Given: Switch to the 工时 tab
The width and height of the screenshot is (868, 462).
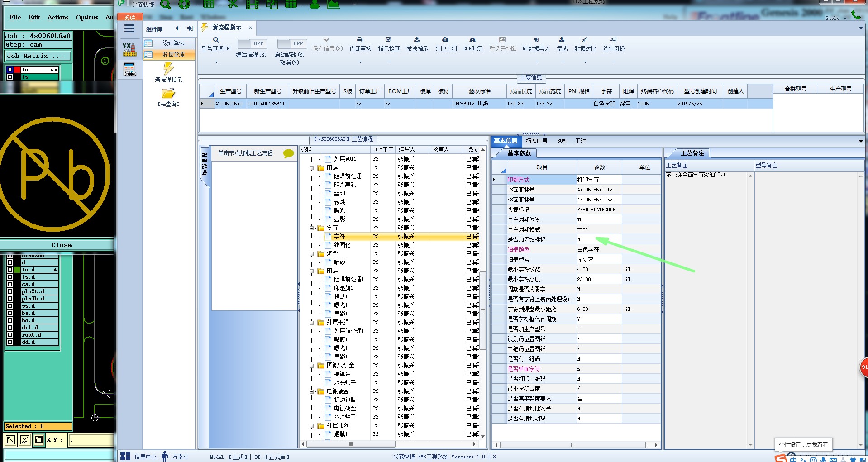Looking at the screenshot, I should pyautogui.click(x=580, y=141).
